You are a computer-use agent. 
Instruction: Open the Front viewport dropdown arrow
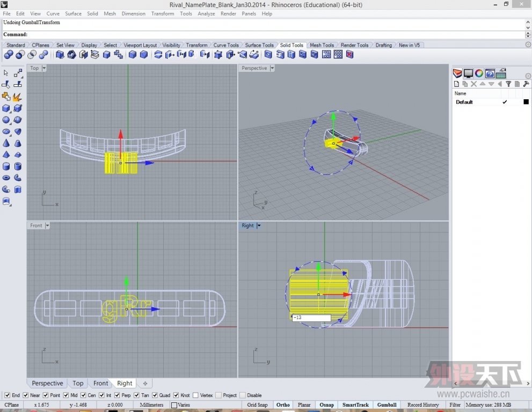(x=47, y=225)
